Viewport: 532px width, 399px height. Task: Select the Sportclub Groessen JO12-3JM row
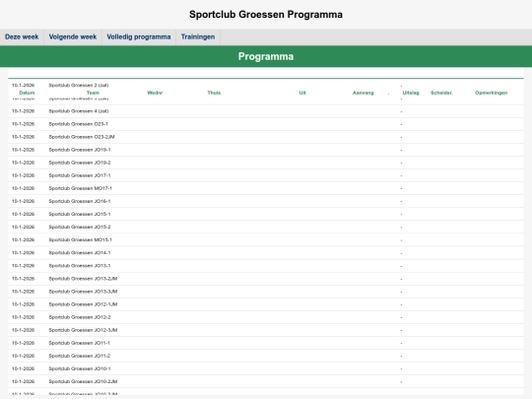266,330
